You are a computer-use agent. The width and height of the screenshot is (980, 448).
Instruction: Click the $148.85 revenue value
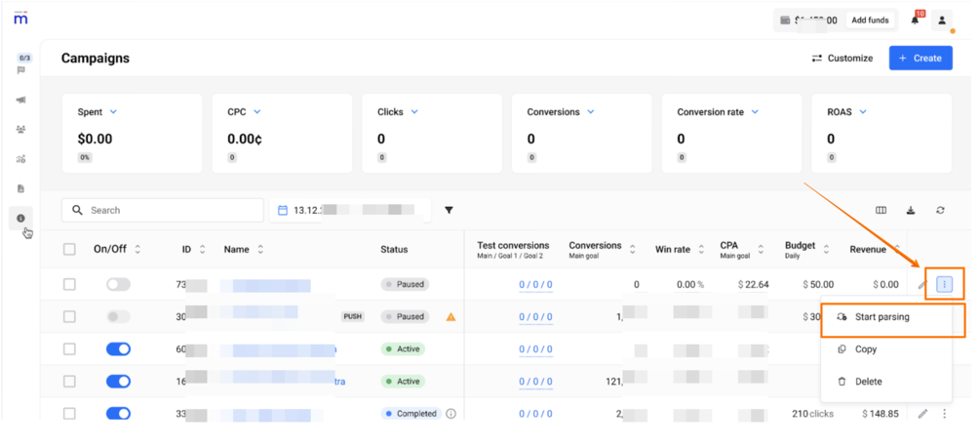[x=881, y=414]
